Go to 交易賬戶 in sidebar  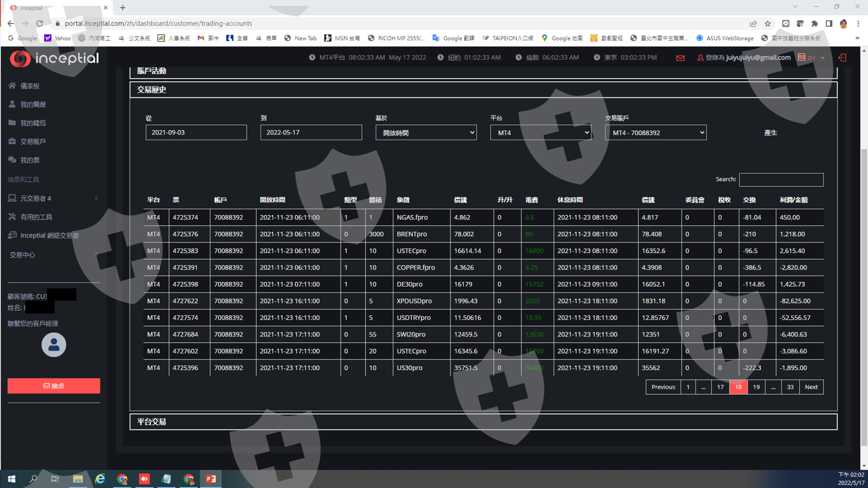(x=33, y=142)
